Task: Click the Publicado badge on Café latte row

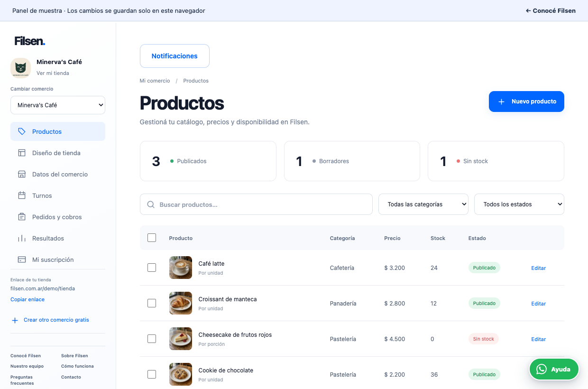Action: coord(484,268)
